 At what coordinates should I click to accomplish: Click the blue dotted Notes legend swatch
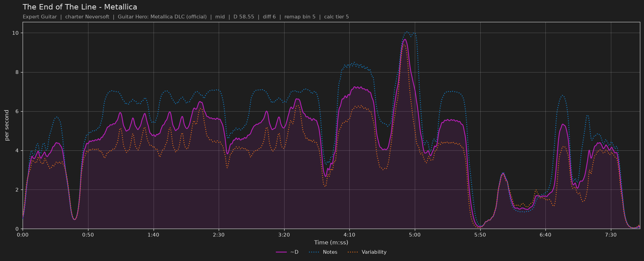point(314,252)
